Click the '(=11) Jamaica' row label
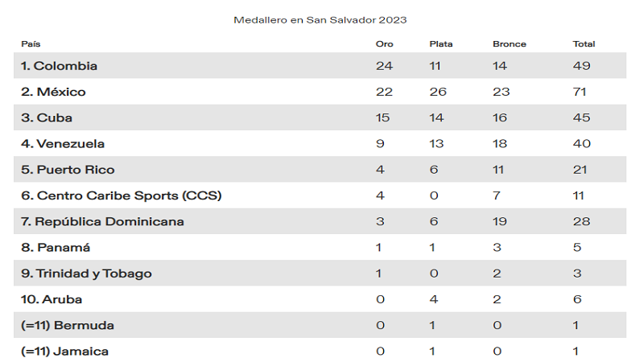 (64, 351)
